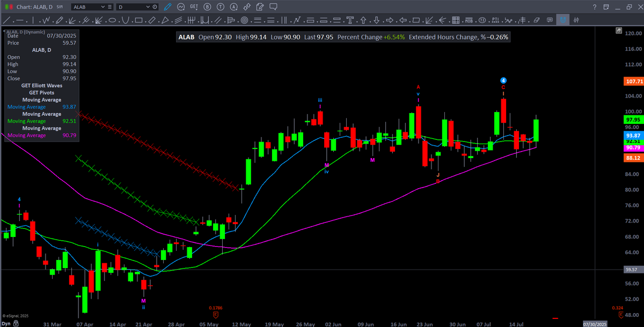Click the green Moving Average 92.51 row
The width and height of the screenshot is (644, 327).
[42, 121]
